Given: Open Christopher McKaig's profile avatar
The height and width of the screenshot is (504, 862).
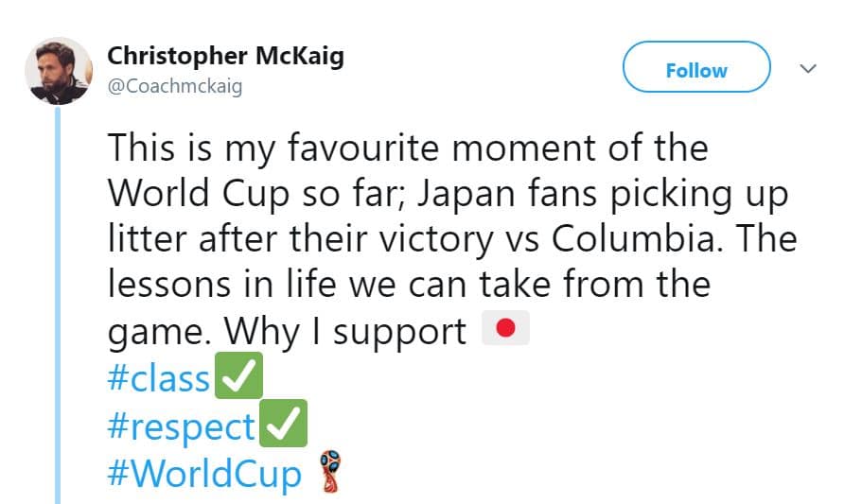Looking at the screenshot, I should (58, 72).
